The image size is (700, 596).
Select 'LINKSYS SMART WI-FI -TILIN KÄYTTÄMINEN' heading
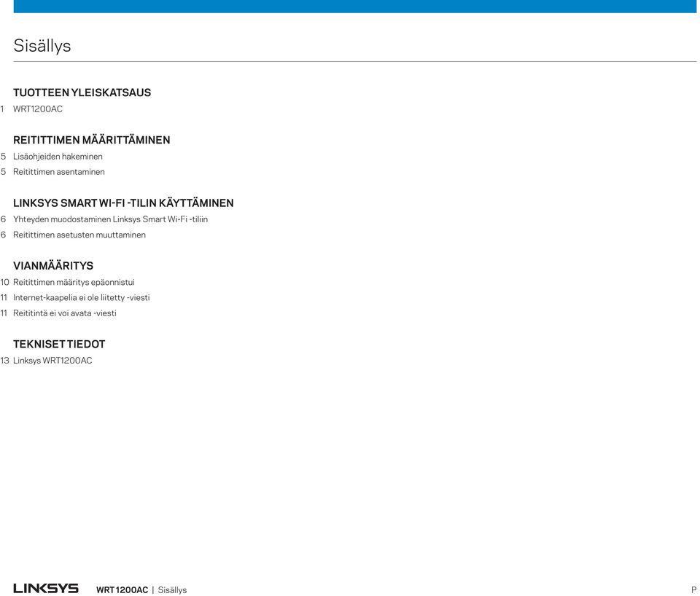point(123,203)
